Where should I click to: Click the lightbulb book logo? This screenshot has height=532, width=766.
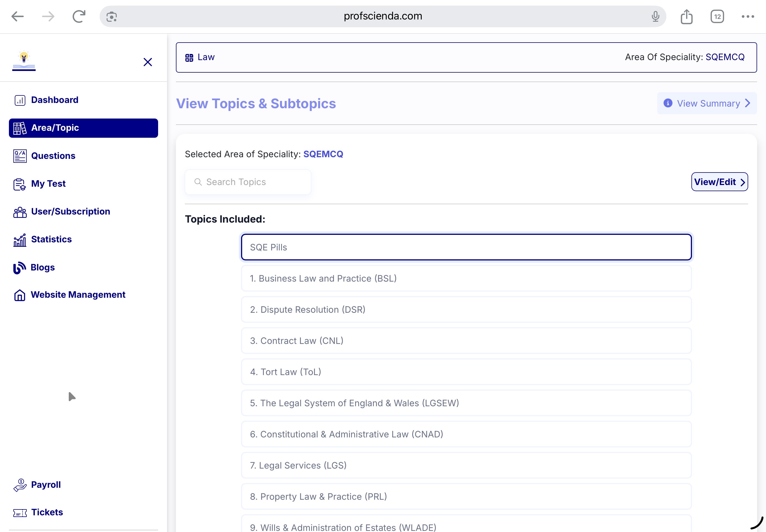[24, 61]
